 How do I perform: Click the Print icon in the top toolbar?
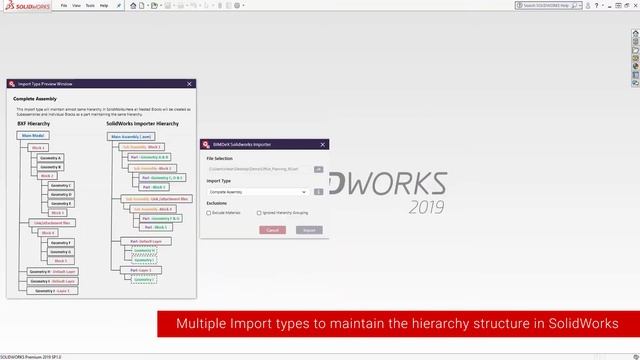(180, 6)
